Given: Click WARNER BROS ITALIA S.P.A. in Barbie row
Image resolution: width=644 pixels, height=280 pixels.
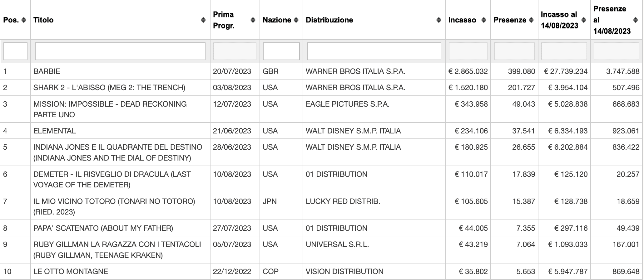Looking at the screenshot, I should (x=355, y=71).
